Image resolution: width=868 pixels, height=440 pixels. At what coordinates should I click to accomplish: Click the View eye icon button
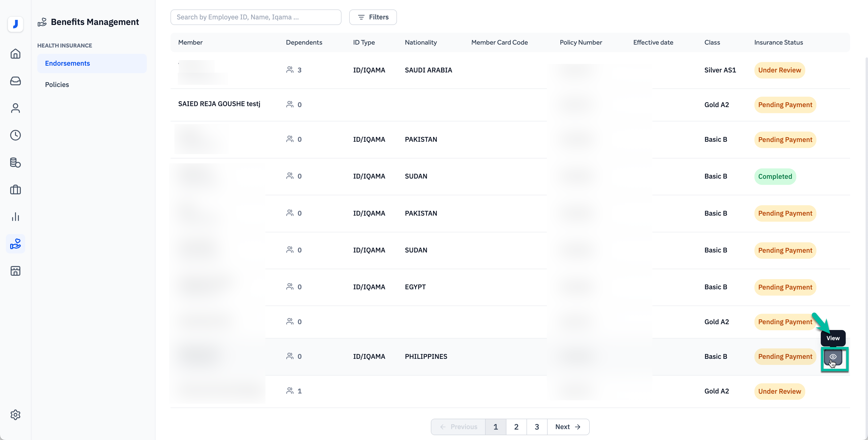click(833, 357)
